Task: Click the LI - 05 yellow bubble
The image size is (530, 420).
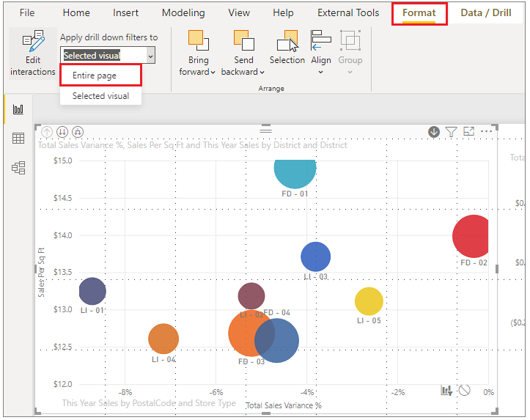Action: point(369,301)
